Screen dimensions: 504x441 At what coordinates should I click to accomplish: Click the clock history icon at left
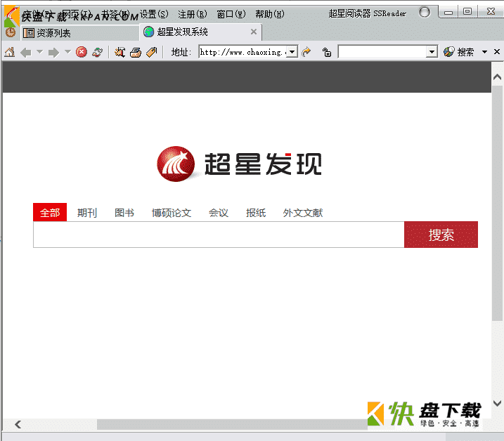11,32
